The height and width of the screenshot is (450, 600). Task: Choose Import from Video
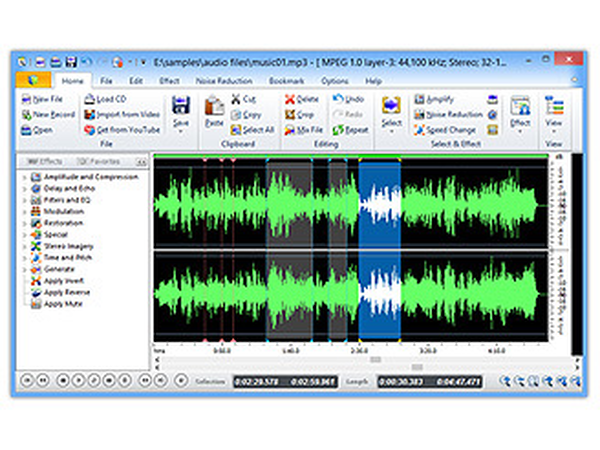[x=122, y=114]
